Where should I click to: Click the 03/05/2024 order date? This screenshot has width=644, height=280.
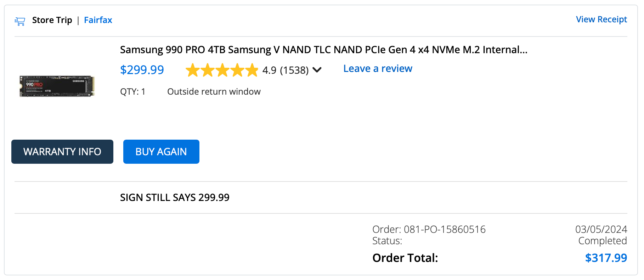[x=601, y=229]
